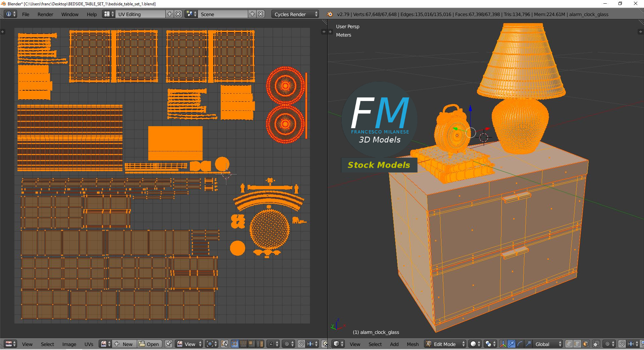Image resolution: width=644 pixels, height=350 pixels.
Task: Open the Cycles Render engine dropdown
Action: 295,14
